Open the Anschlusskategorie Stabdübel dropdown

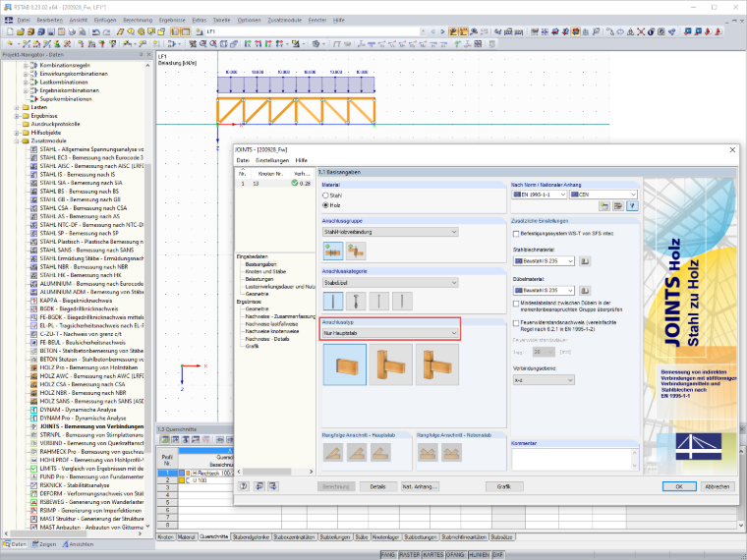coord(390,282)
